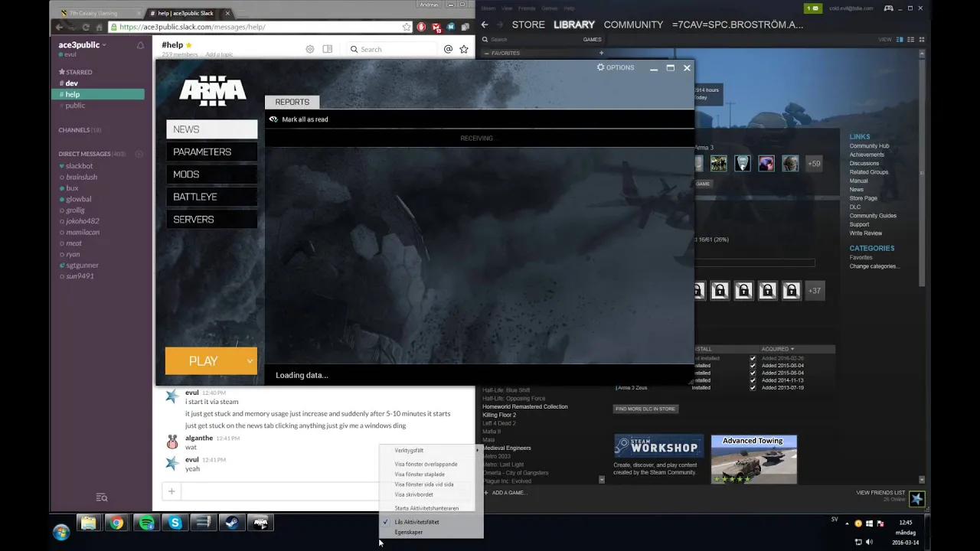This screenshot has height=551, width=980.
Task: Open Skype from the taskbar
Action: pos(175,523)
